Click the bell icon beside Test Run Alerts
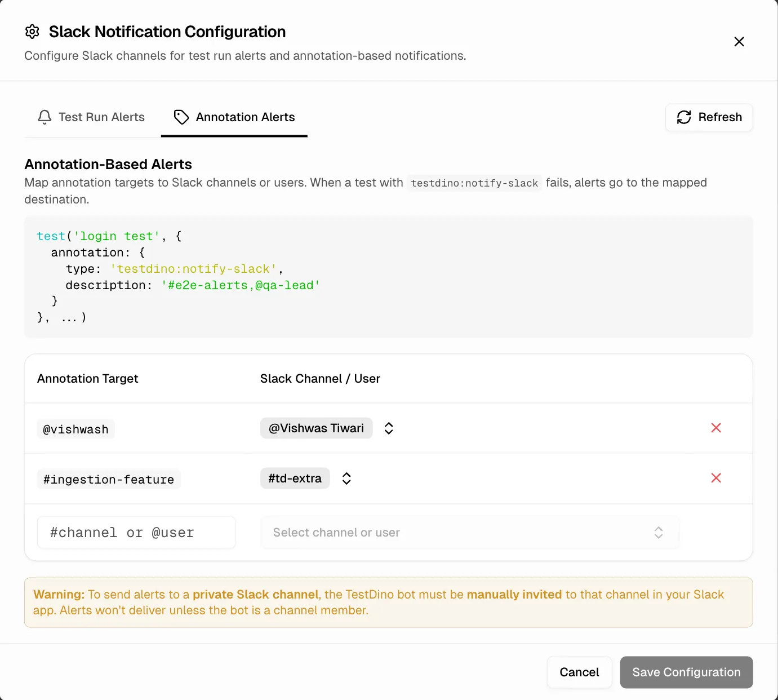Image resolution: width=778 pixels, height=700 pixels. [44, 117]
